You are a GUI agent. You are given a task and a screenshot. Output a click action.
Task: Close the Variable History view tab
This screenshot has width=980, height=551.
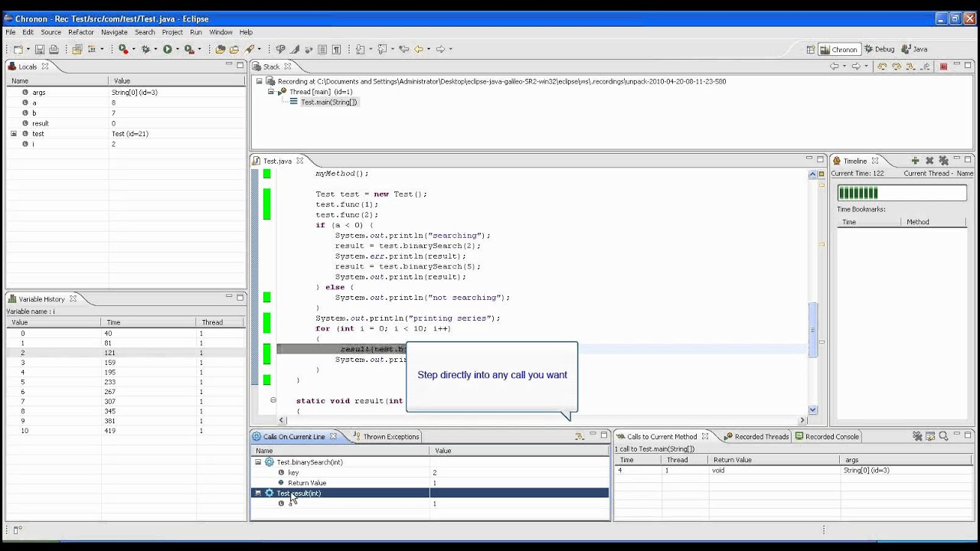click(x=73, y=298)
